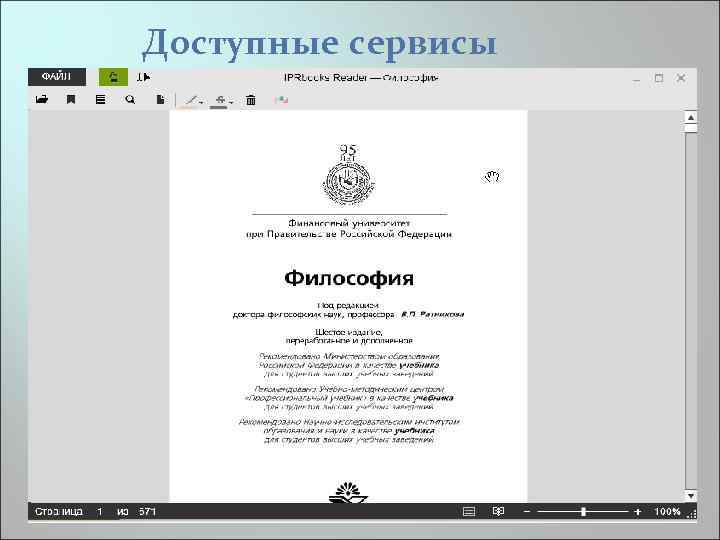This screenshot has height=540, width=720.
Task: Select the strikethrough text tool
Action: [x=219, y=100]
